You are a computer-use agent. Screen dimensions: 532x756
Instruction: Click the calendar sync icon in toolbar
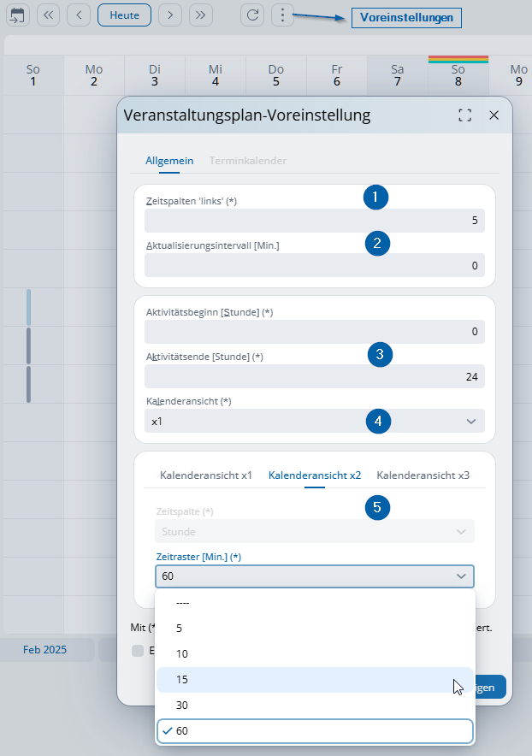17,15
